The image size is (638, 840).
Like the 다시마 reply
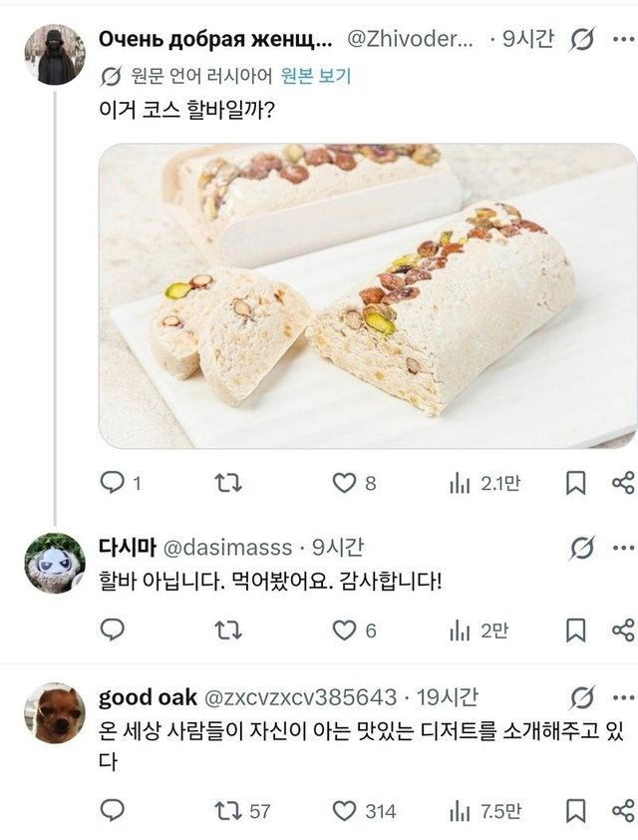coord(344,630)
